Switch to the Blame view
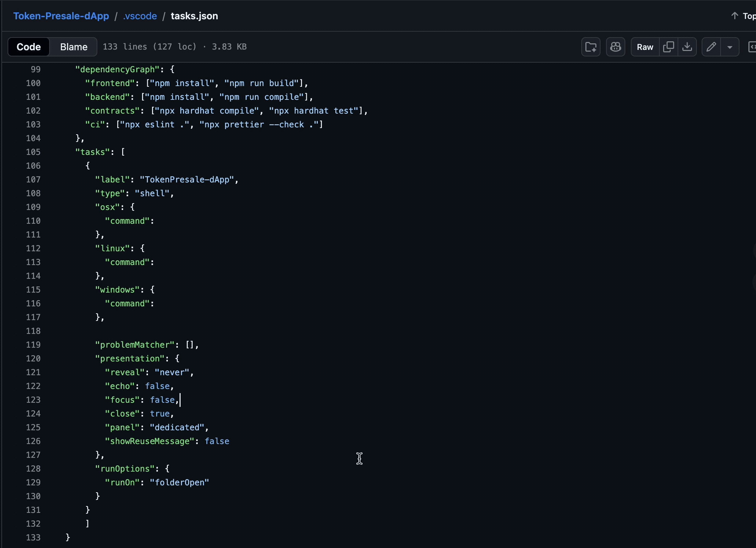756x548 pixels. tap(74, 47)
